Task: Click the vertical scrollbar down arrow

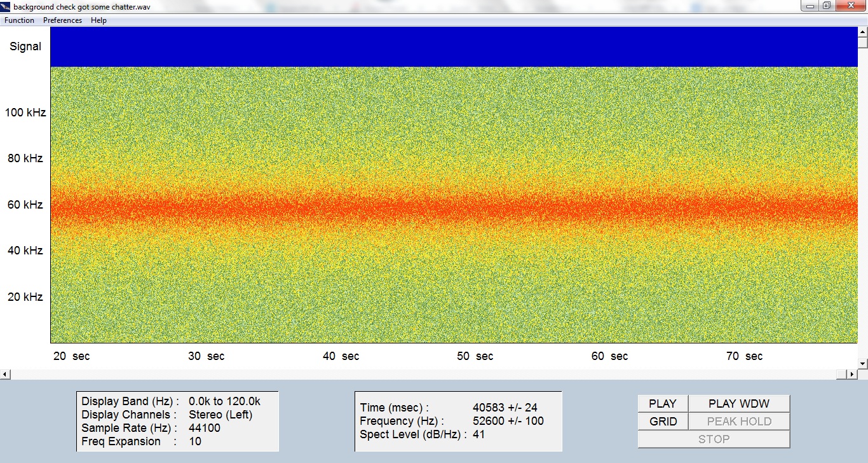Action: [x=862, y=363]
